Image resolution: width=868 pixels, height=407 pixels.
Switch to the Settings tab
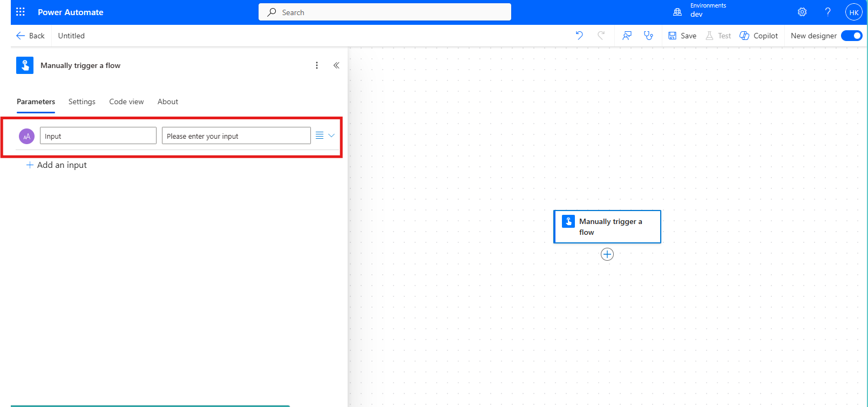point(82,101)
